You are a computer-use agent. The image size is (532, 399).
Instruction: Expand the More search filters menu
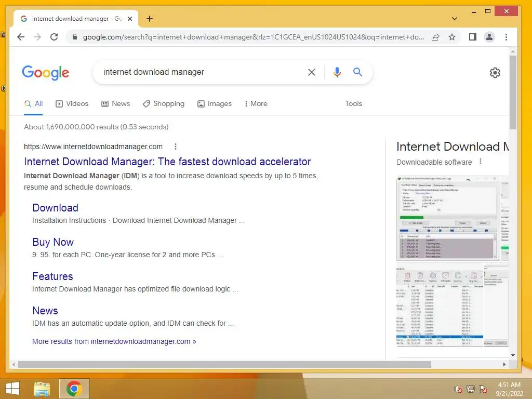[x=256, y=104]
